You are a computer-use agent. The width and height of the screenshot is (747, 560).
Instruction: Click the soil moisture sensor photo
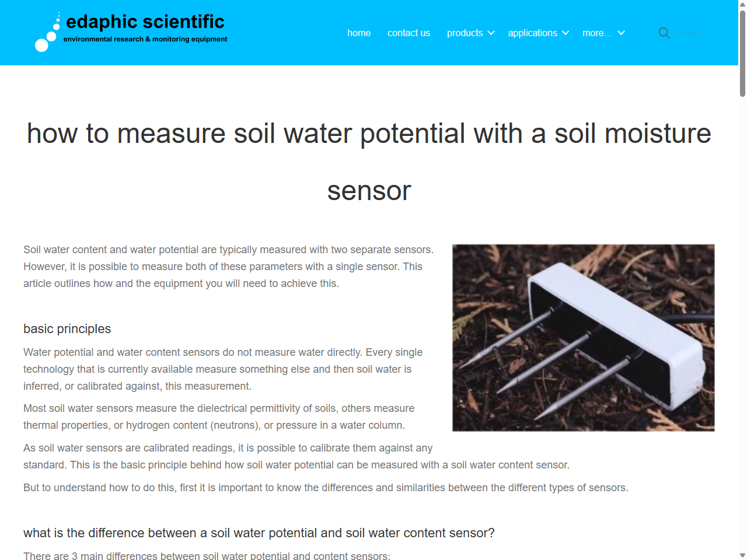click(583, 337)
